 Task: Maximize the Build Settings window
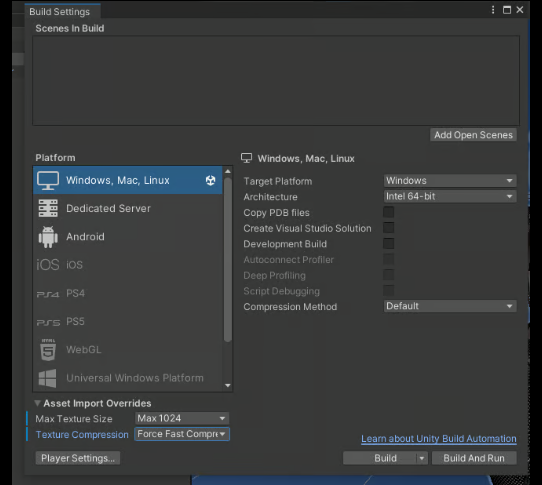click(x=507, y=10)
